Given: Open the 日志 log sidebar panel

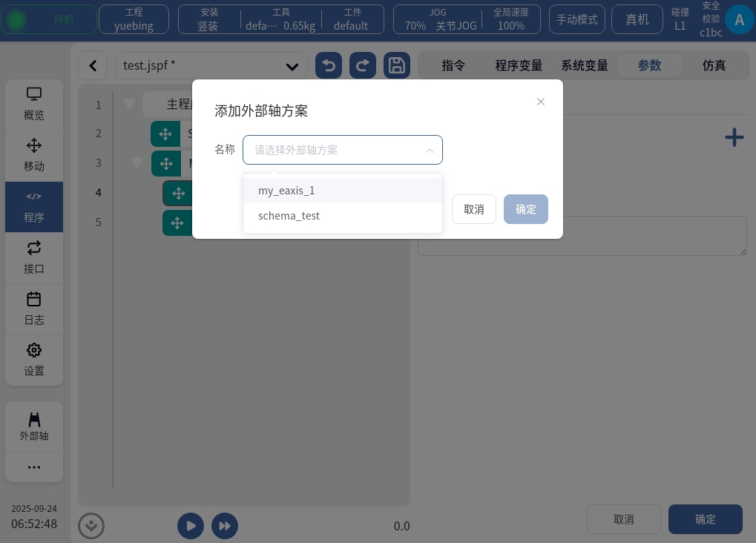Looking at the screenshot, I should point(34,309).
